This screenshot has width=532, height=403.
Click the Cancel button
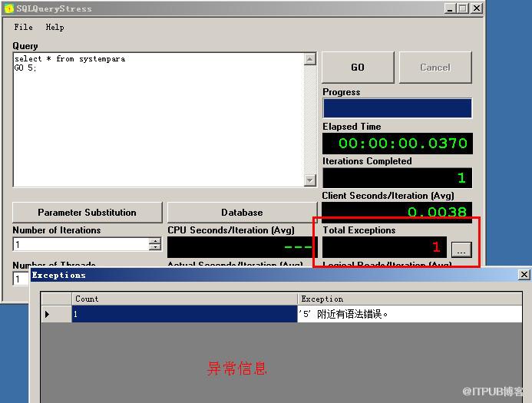coord(435,68)
